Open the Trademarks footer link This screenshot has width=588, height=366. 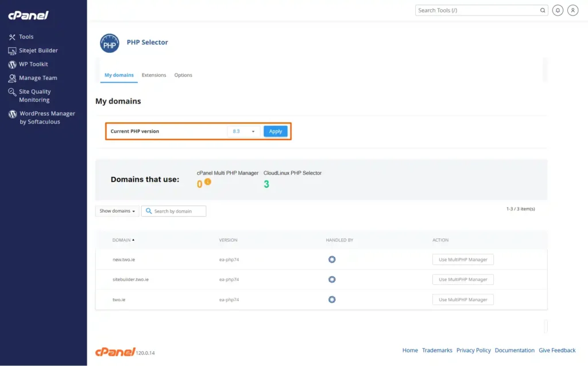437,350
